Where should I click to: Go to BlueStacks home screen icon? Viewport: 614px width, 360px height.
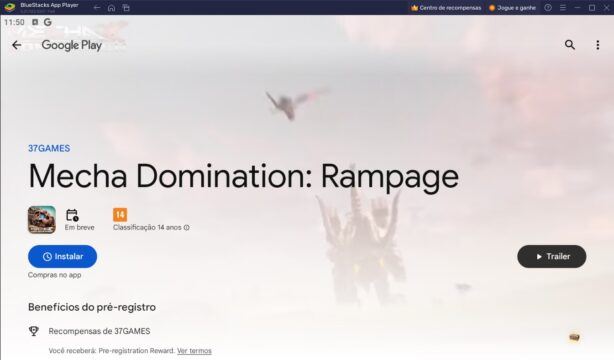[x=112, y=7]
